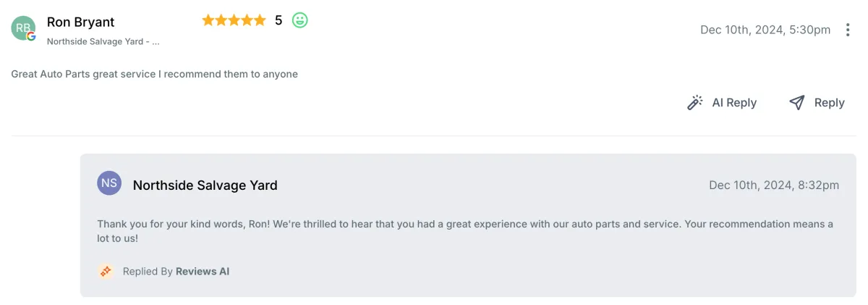
Task: Click the magic wand AI Reply icon
Action: (695, 103)
